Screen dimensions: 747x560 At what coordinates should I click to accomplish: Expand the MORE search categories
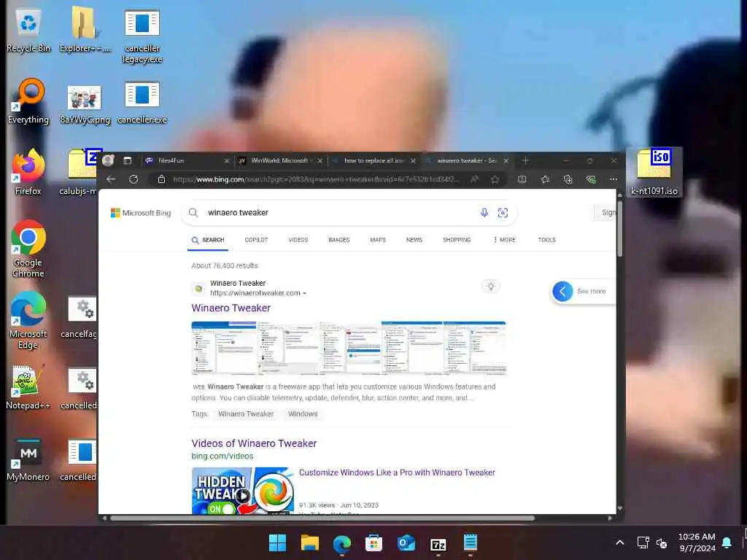(x=505, y=240)
